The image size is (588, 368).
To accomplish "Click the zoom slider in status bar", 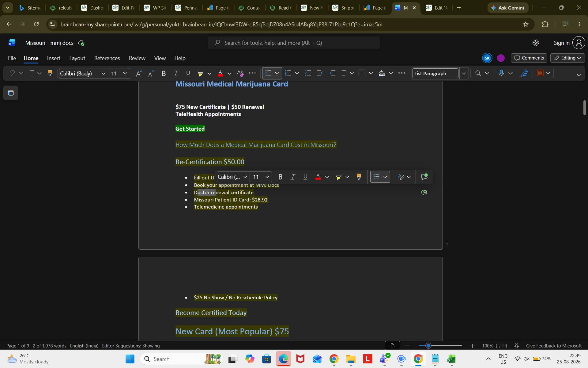I will click(x=440, y=346).
